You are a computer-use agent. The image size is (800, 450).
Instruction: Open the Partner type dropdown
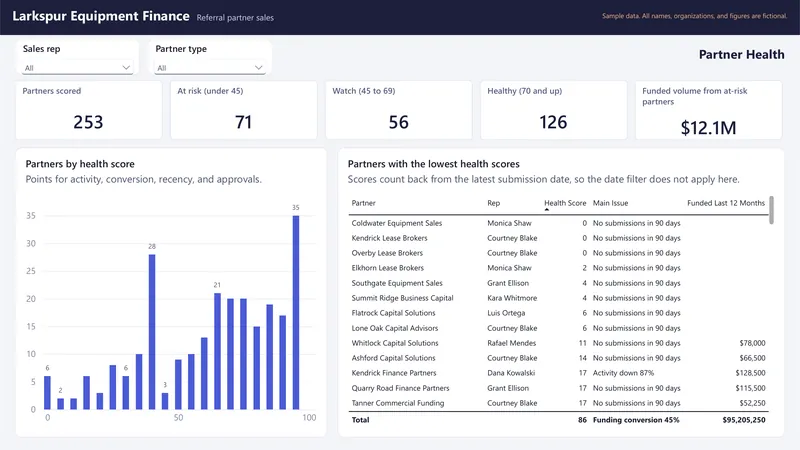[x=210, y=68]
